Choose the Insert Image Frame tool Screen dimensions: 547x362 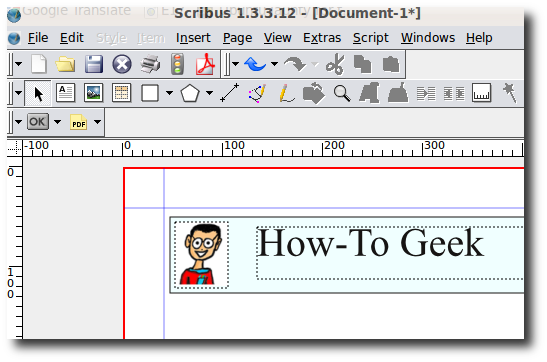pos(93,93)
